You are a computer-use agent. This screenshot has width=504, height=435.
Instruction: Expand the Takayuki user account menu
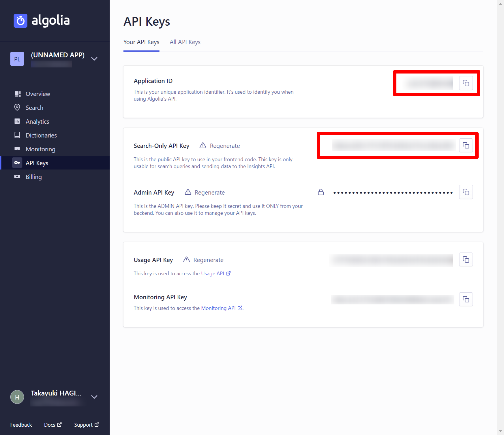pyautogui.click(x=94, y=397)
